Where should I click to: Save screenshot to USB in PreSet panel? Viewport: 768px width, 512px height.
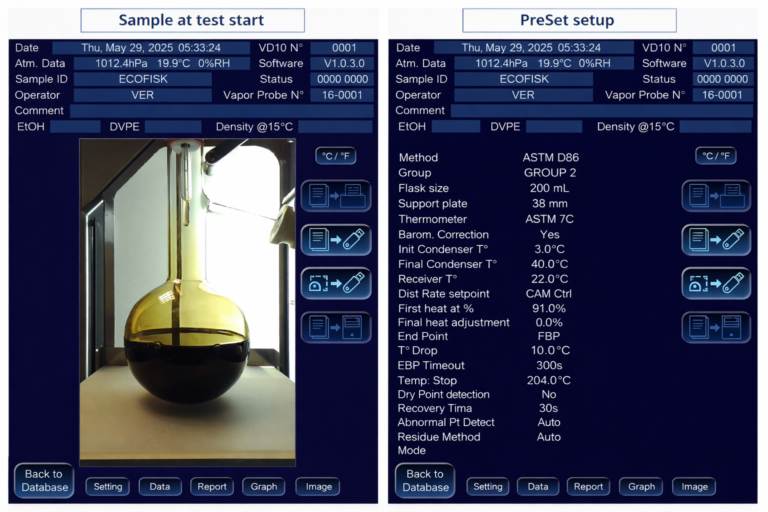coord(716,283)
